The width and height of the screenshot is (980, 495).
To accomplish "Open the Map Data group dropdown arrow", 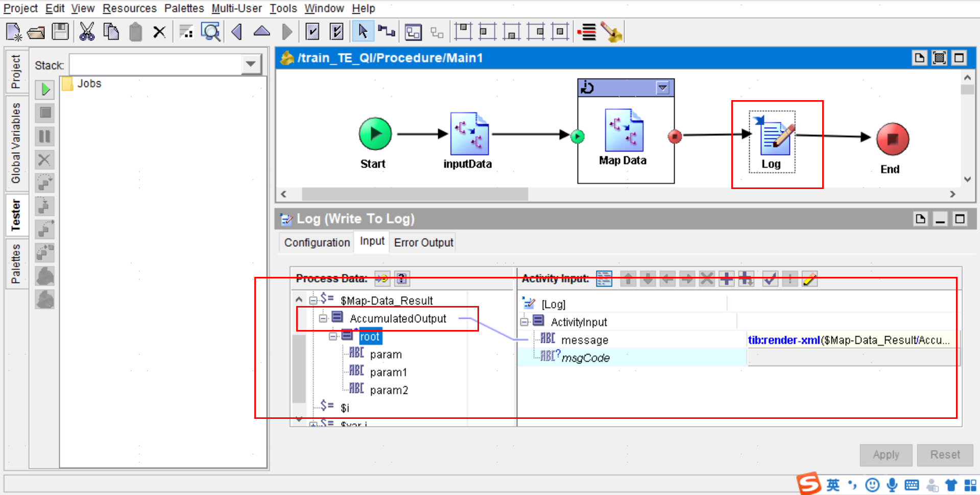I will coord(662,87).
